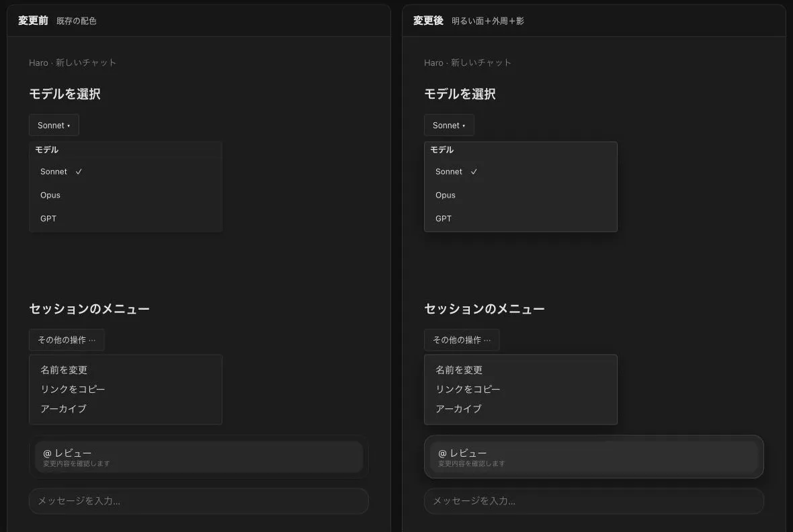Click Haro · 新しいチャット breadcrumb in 変更後
Image resolution: width=793 pixels, height=532 pixels.
tap(467, 62)
